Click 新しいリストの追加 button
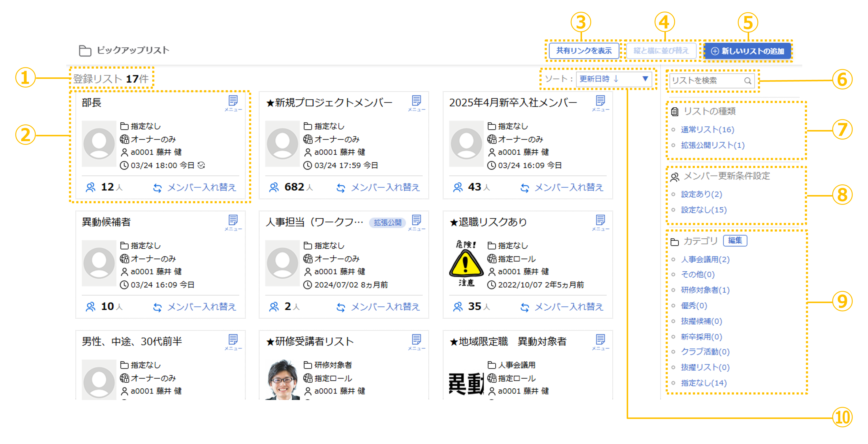The height and width of the screenshot is (444, 868). [x=747, y=51]
